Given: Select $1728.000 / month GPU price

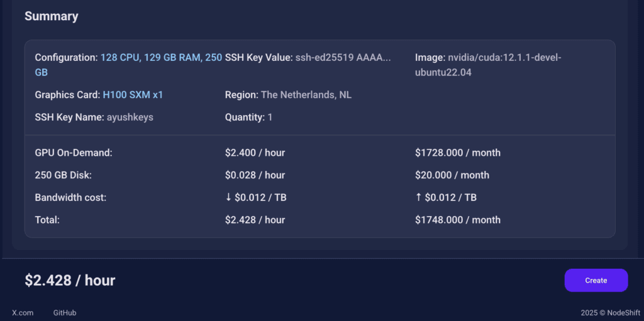Looking at the screenshot, I should point(458,153).
